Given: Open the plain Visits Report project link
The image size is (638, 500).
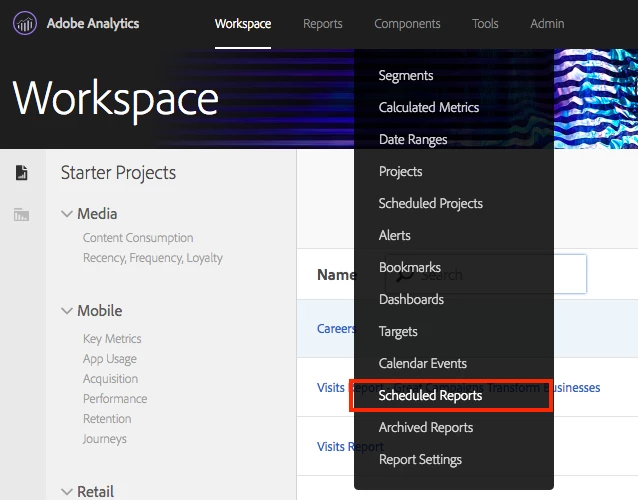Looking at the screenshot, I should point(350,447).
